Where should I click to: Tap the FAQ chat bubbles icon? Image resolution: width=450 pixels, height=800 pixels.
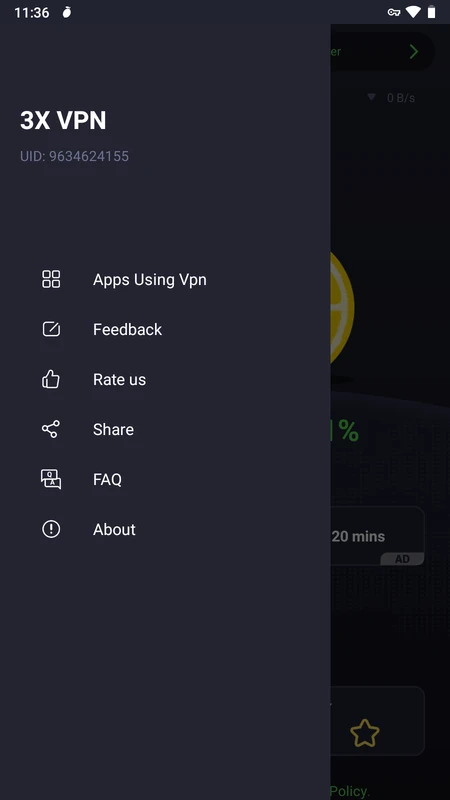tap(51, 479)
